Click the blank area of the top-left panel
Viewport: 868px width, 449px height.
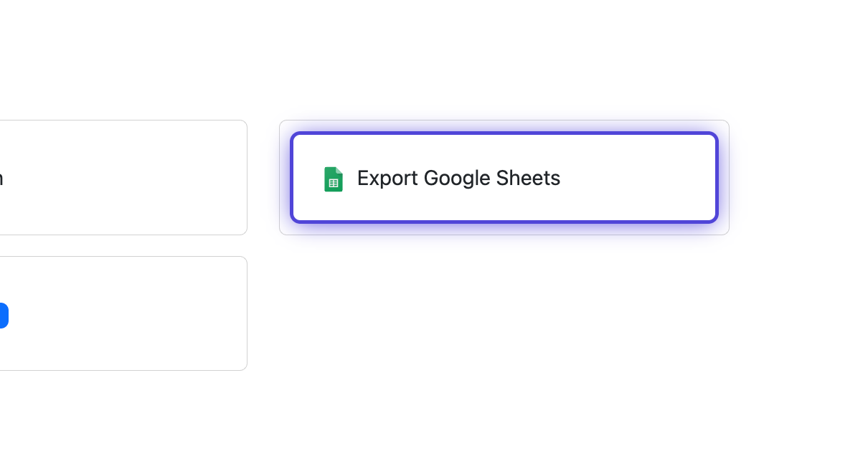pyautogui.click(x=129, y=177)
